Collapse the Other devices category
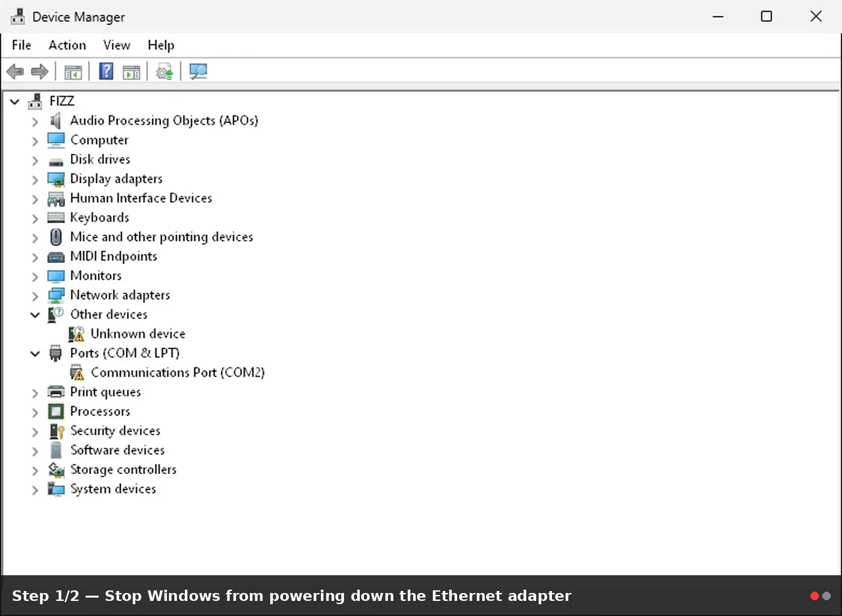 tap(35, 315)
